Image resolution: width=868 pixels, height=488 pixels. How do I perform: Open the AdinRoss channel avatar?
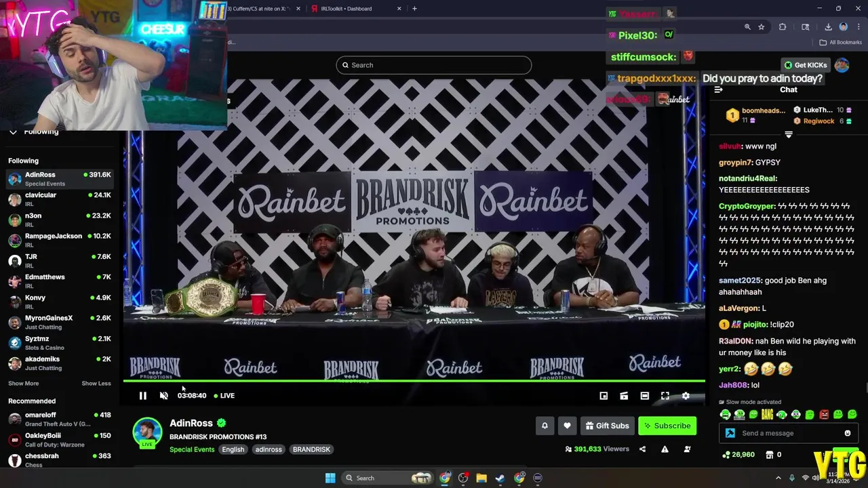pyautogui.click(x=147, y=433)
